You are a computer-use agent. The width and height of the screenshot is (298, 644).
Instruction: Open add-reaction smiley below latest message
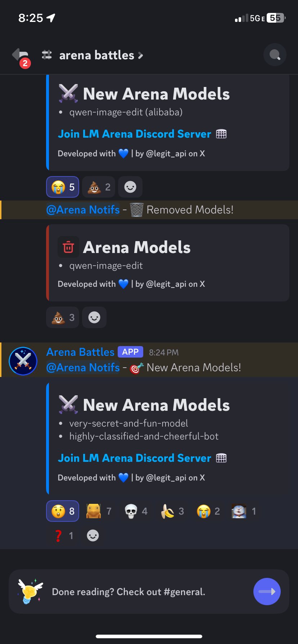pyautogui.click(x=93, y=535)
